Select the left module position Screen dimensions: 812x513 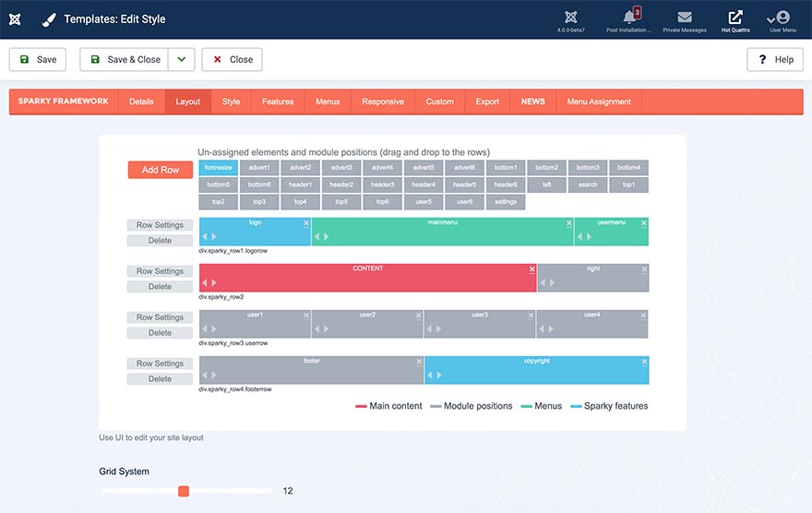pos(547,185)
